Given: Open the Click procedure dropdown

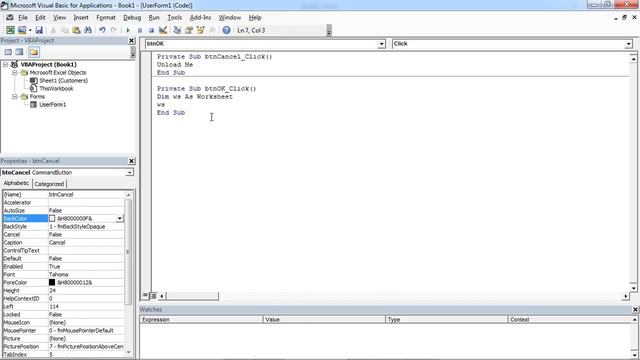Looking at the screenshot, I should (x=628, y=44).
